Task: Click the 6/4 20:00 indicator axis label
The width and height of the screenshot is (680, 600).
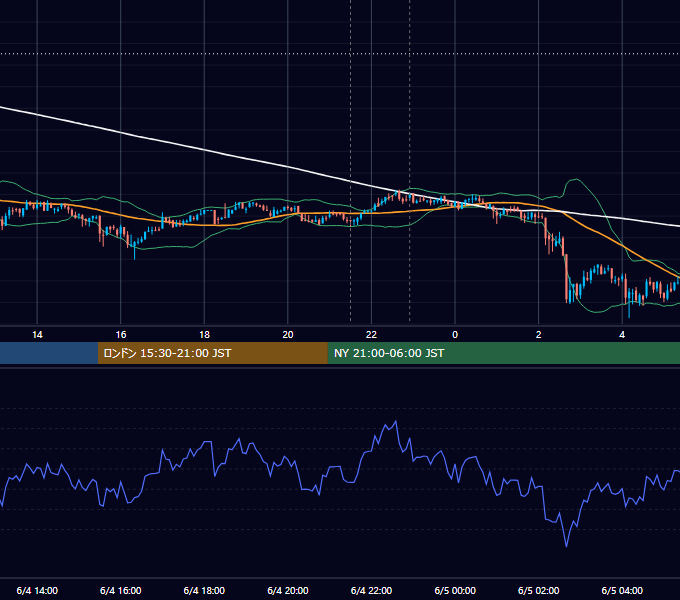Action: 288,590
